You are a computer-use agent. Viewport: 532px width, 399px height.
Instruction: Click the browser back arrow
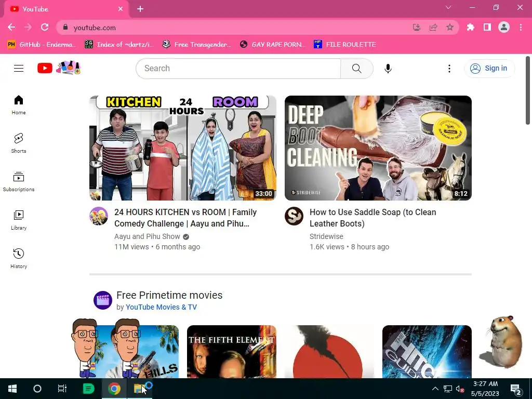11,27
